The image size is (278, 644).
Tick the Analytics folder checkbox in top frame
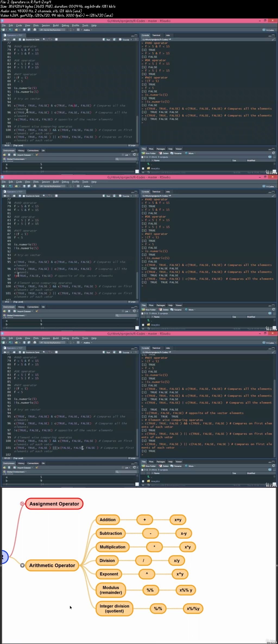(143, 168)
